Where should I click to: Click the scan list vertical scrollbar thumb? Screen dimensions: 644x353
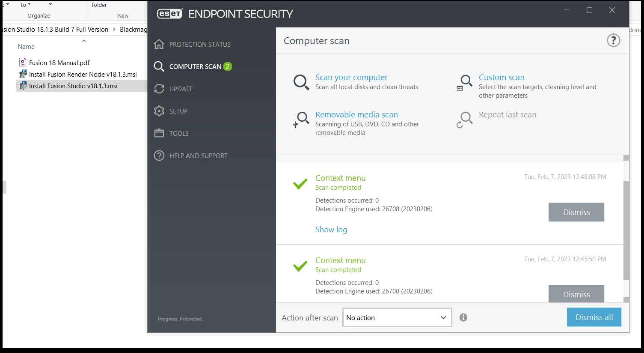(626, 230)
